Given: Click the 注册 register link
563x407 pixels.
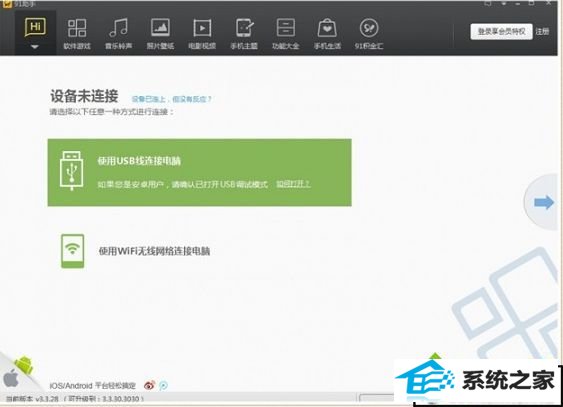Looking at the screenshot, I should [x=542, y=32].
